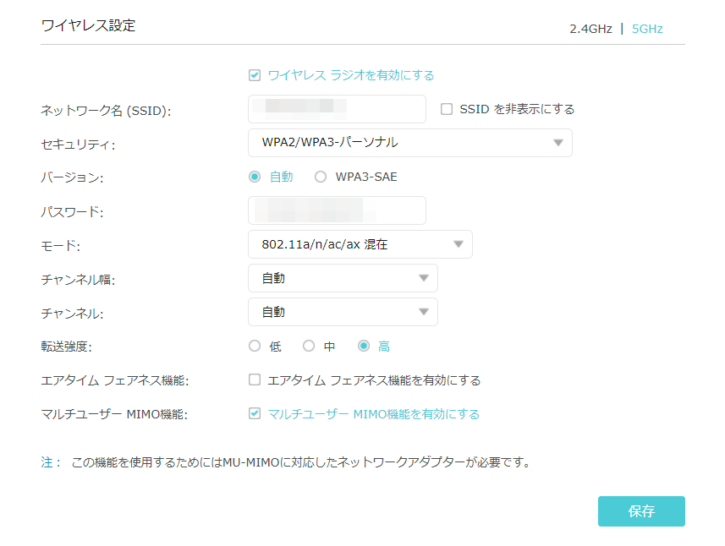Expand the チャンネル幅 dropdown
The image size is (725, 546).
(x=342, y=278)
